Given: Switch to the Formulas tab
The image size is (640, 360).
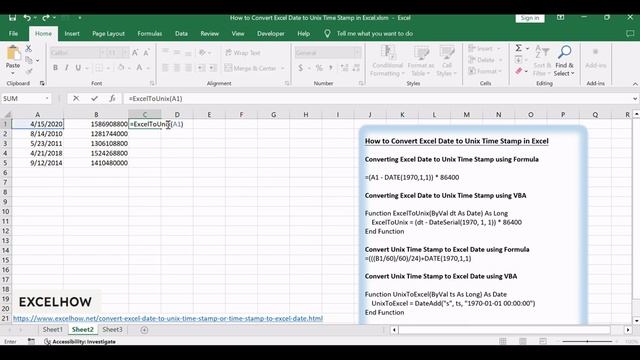Looking at the screenshot, I should (x=149, y=33).
